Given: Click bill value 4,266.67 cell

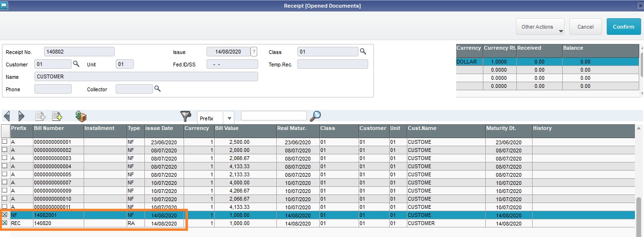Looking at the screenshot, I should click(245, 191).
